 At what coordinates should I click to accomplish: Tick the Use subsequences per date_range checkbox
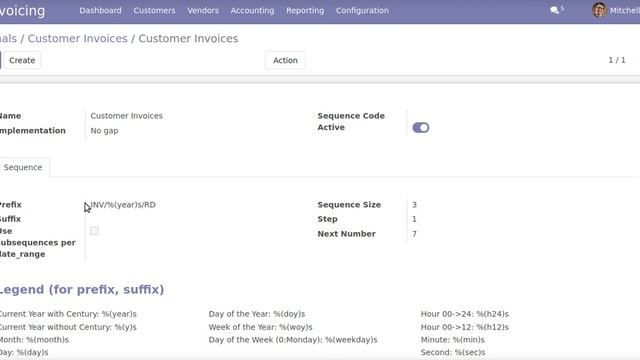pos(94,231)
